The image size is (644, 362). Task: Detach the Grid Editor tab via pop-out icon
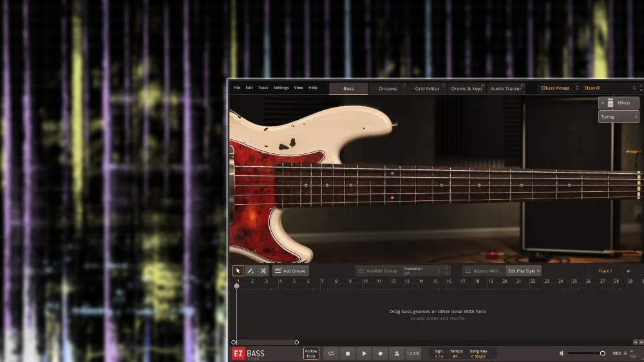444,85
